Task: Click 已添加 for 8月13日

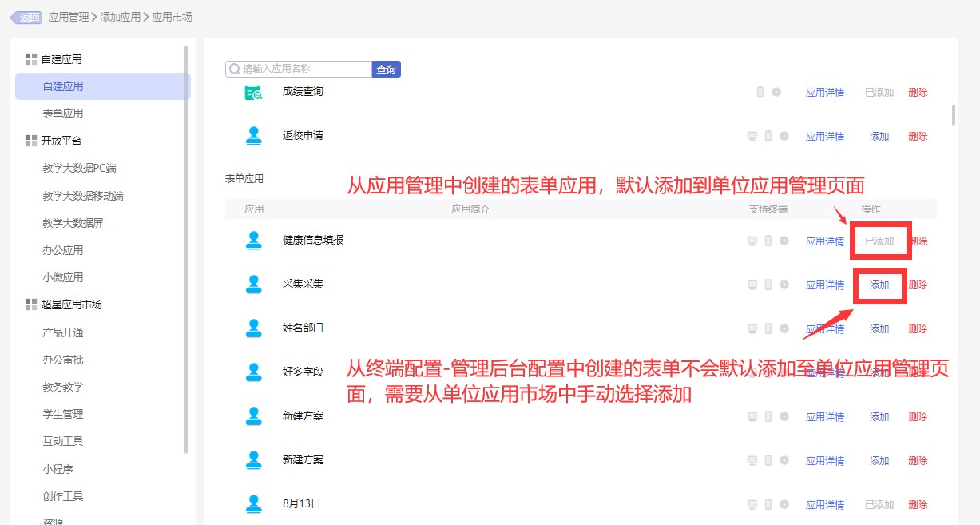Action: (879, 505)
